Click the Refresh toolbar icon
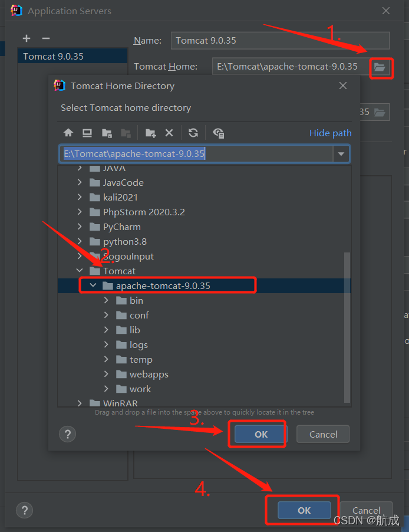 click(x=193, y=133)
